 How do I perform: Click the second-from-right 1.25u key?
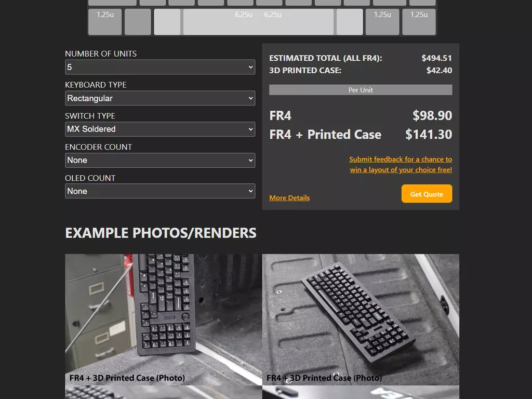382,22
